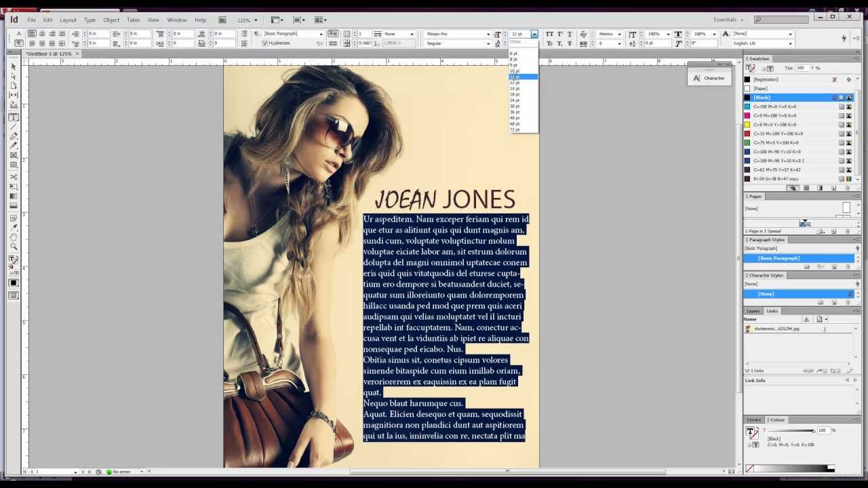Open the Regular font style dropdown

[x=488, y=43]
